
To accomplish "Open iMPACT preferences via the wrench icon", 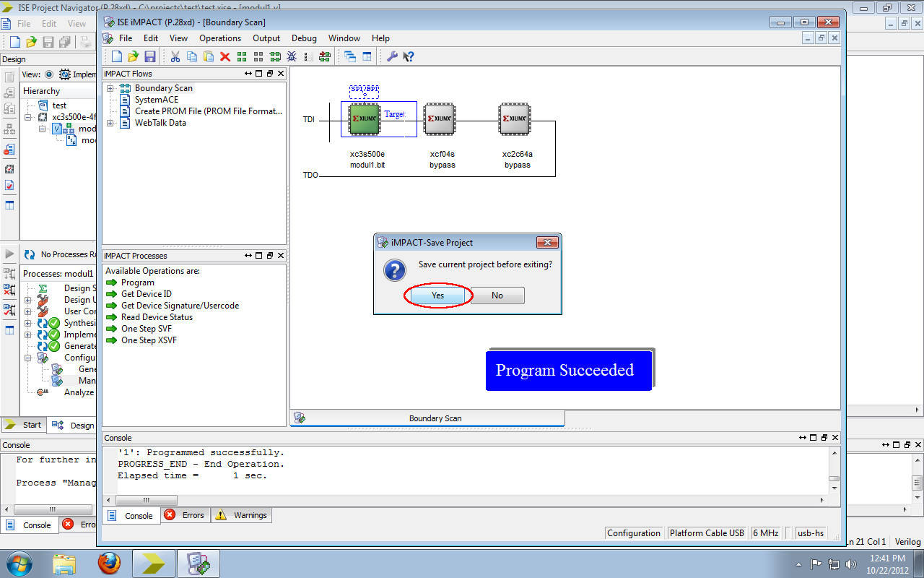I will tap(392, 56).
